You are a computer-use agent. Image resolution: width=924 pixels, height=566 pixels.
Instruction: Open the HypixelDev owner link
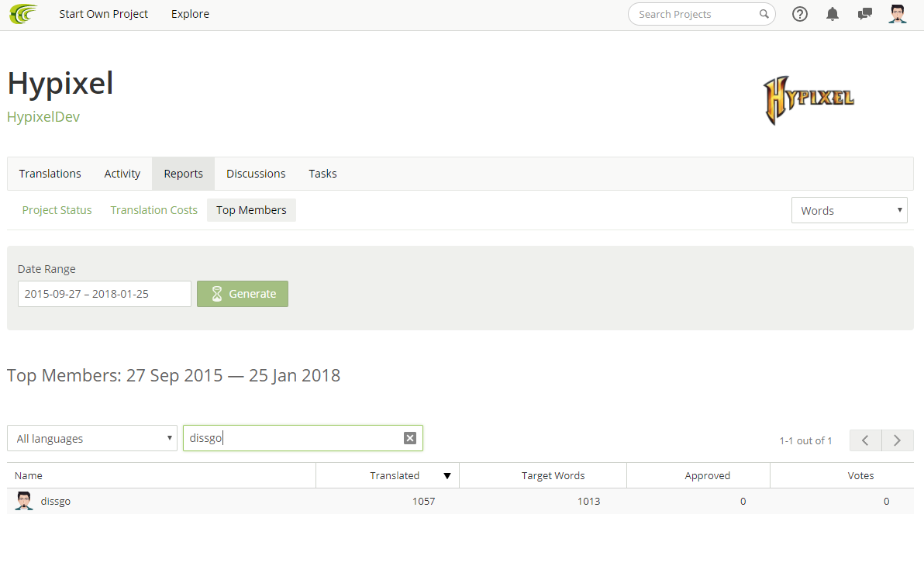click(43, 117)
